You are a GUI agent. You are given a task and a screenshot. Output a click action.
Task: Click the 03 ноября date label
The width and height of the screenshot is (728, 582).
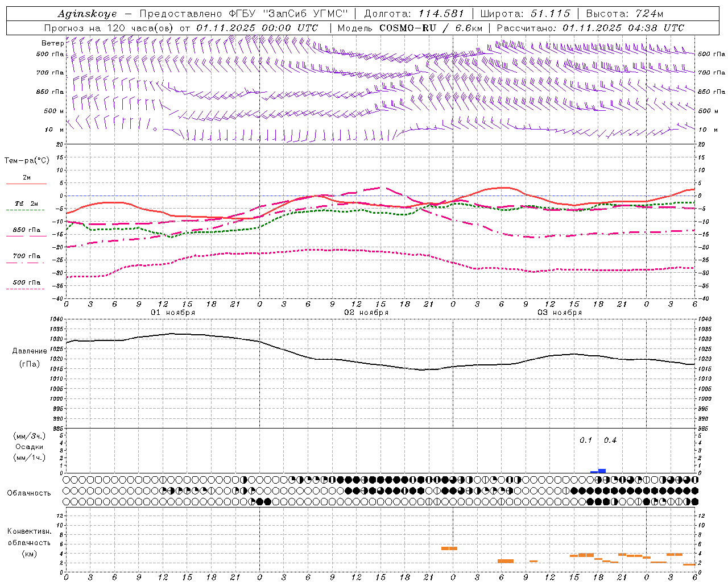pos(560,313)
